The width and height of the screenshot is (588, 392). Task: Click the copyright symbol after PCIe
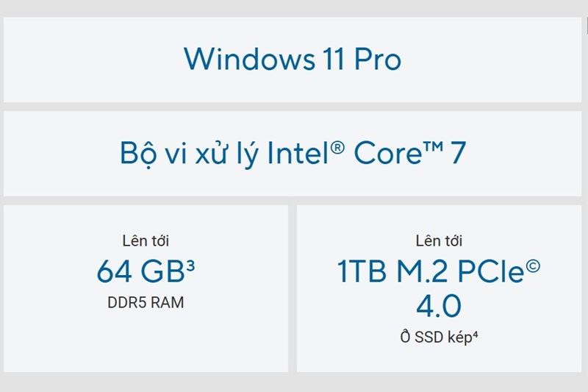[x=533, y=266]
